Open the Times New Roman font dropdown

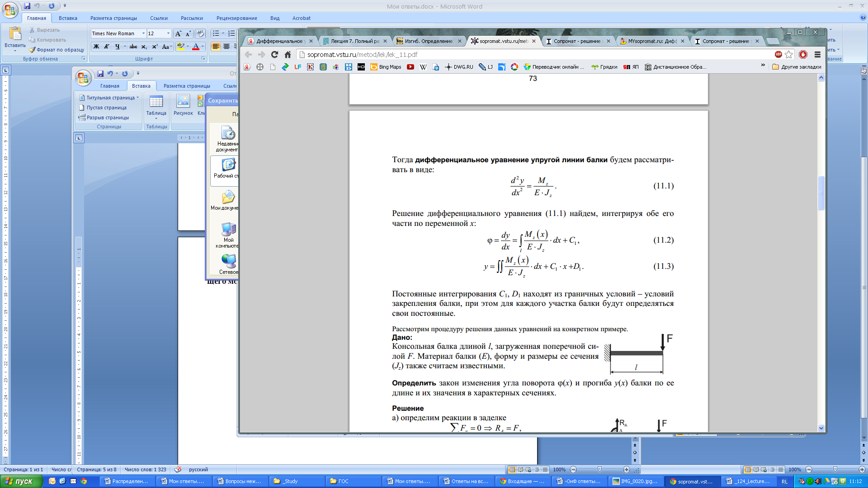[143, 33]
